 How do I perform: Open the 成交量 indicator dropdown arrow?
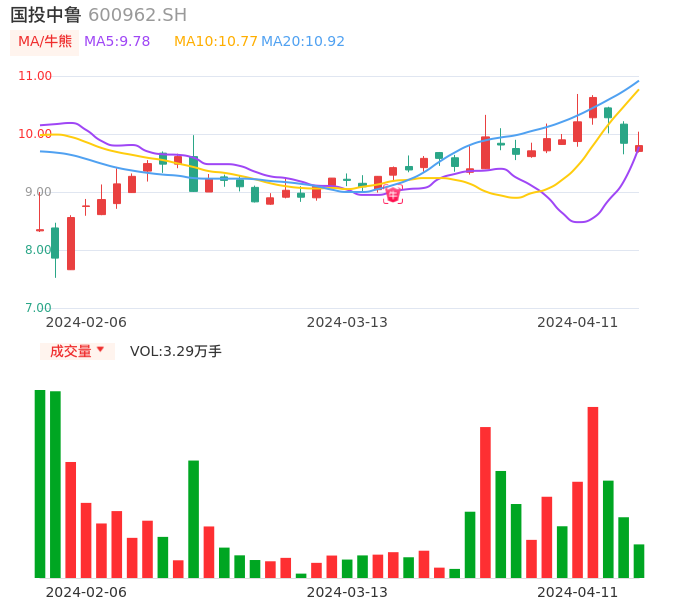100,350
